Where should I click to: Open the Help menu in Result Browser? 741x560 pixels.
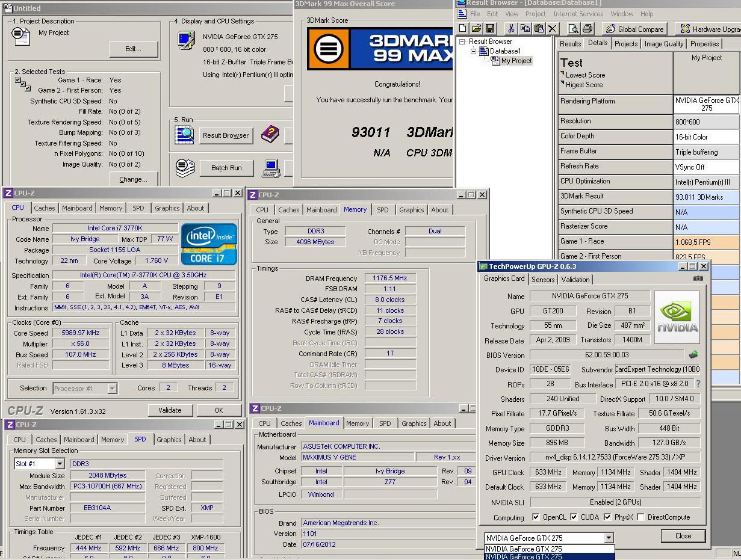(646, 14)
